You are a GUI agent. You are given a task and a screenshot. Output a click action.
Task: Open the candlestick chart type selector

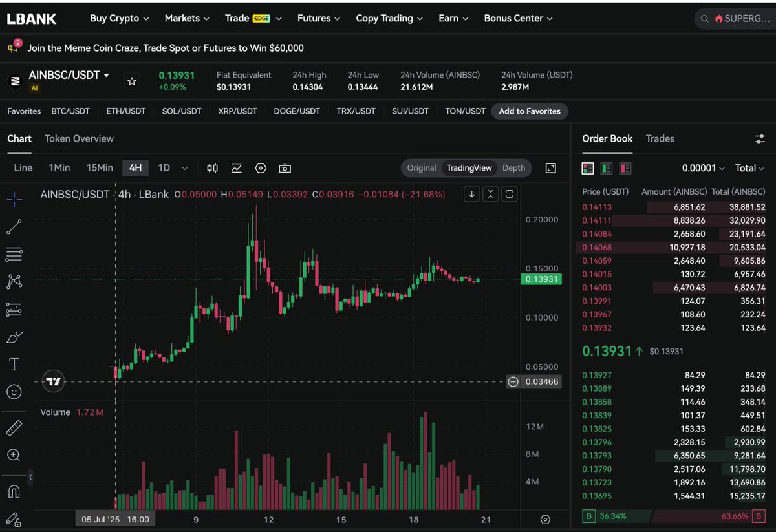point(212,168)
